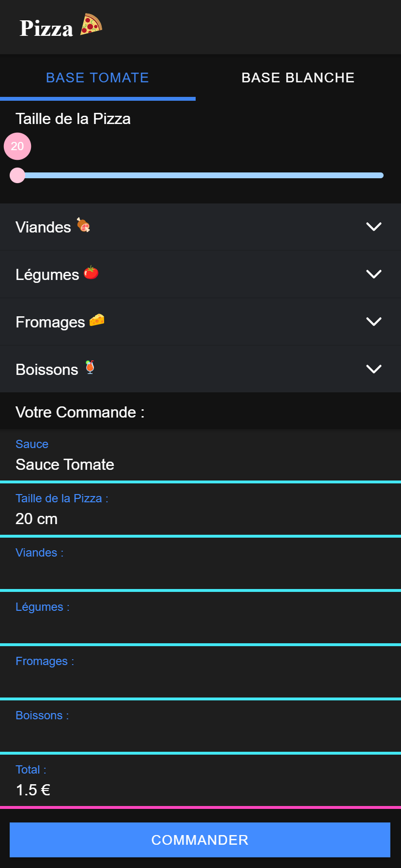
Task: Click the pizza slice logo icon
Action: pos(91,25)
